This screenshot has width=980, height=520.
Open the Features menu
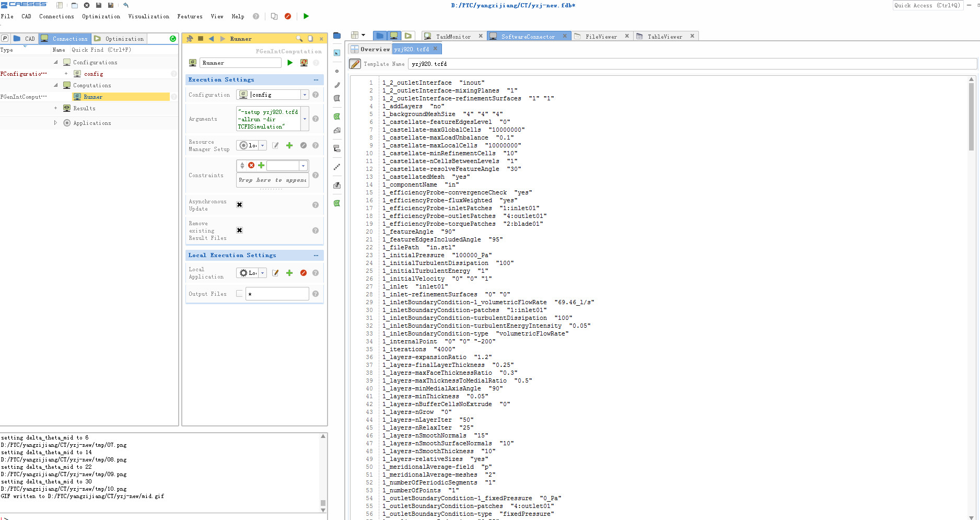click(x=190, y=16)
